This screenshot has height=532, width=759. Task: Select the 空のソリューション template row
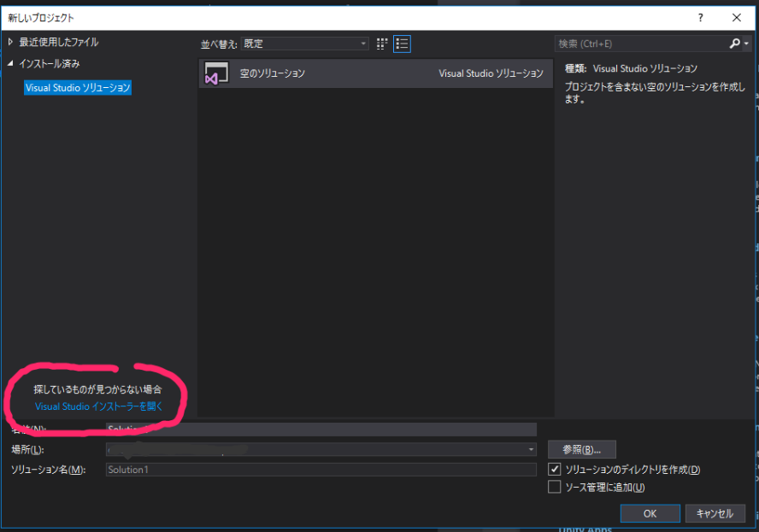tap(375, 73)
